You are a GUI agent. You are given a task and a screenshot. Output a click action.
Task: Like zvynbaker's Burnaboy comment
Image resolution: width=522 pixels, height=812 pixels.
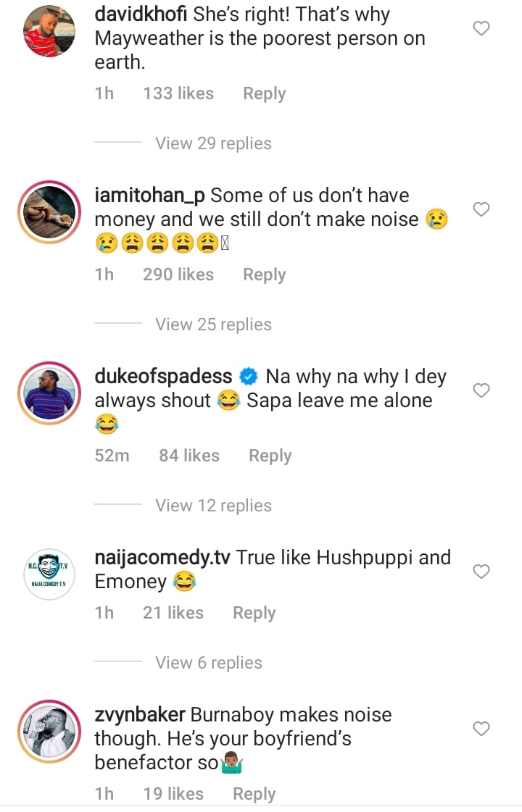click(481, 729)
